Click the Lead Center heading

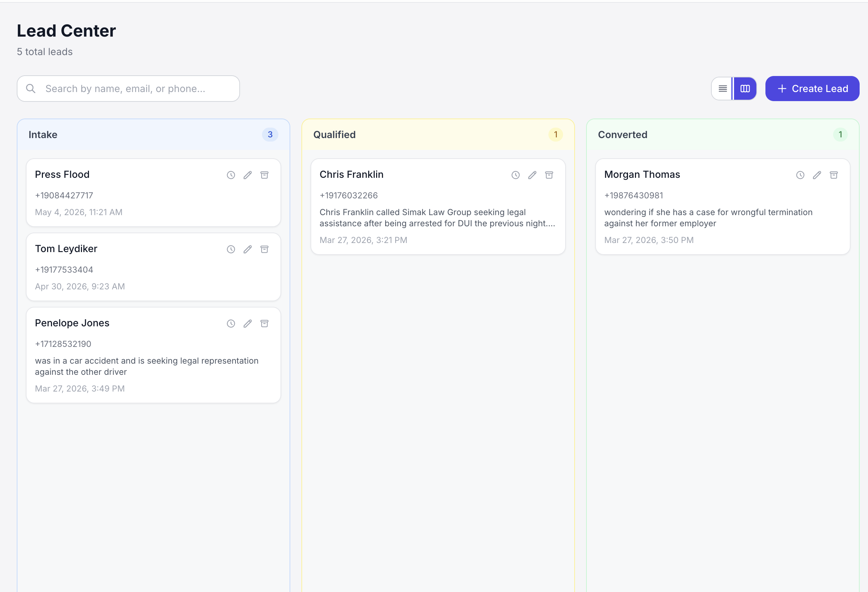(66, 31)
